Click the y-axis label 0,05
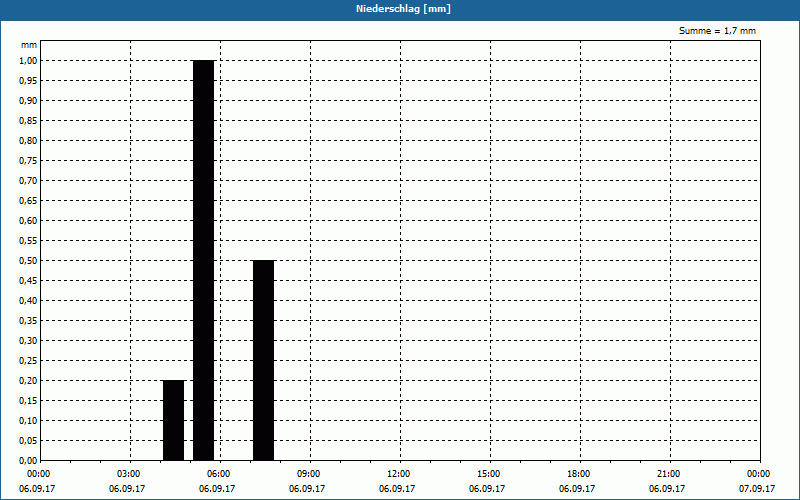 pos(28,440)
